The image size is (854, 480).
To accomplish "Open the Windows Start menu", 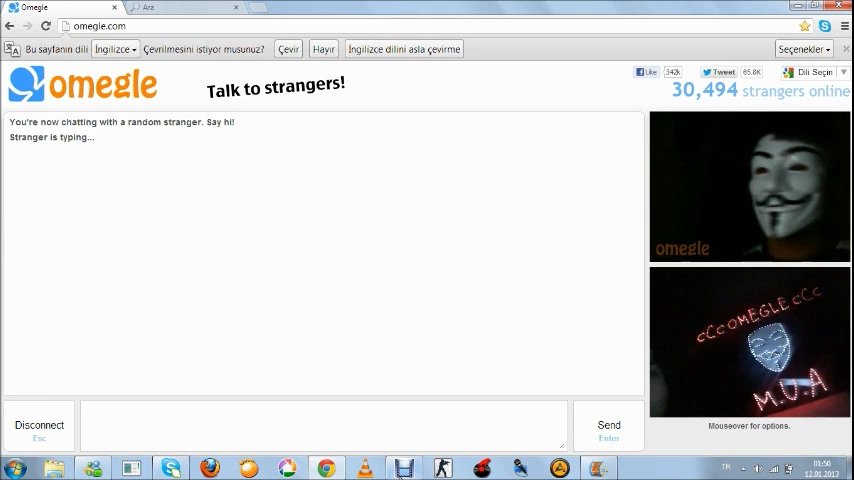I will click(x=15, y=468).
